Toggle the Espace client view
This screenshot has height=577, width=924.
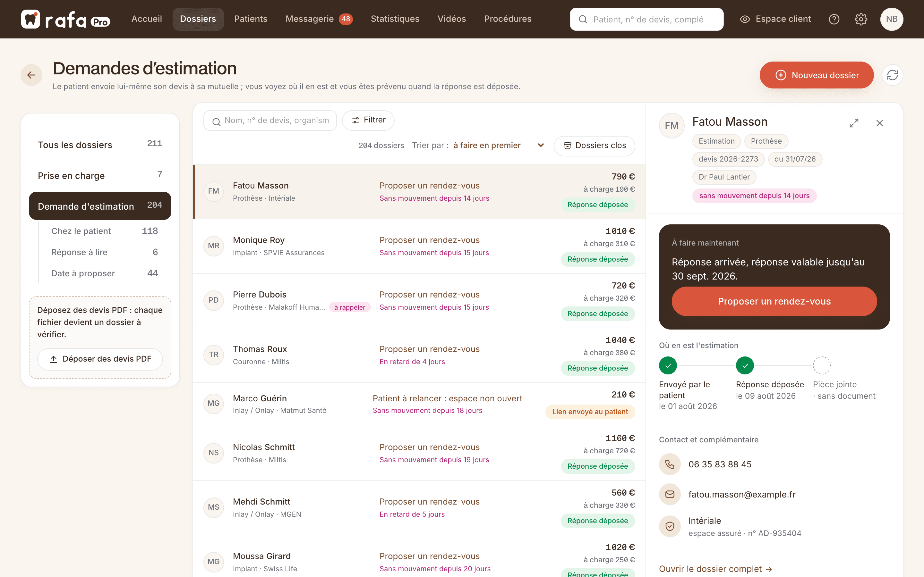click(775, 19)
